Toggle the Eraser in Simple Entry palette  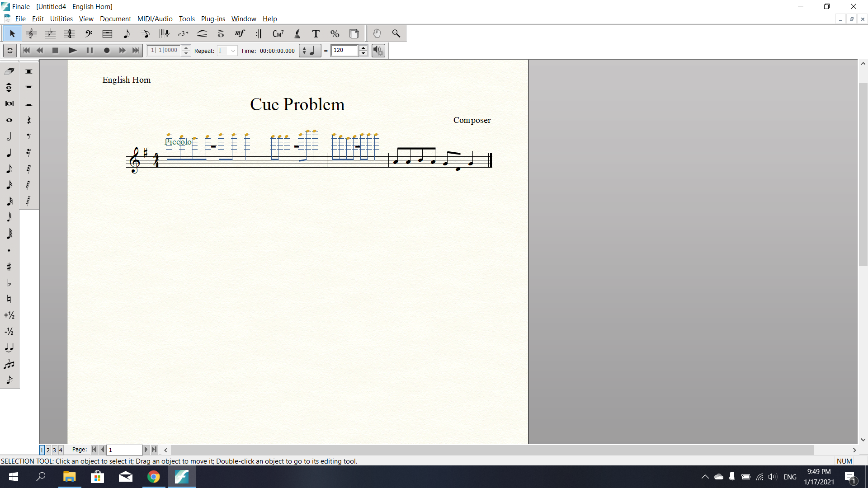click(x=9, y=71)
